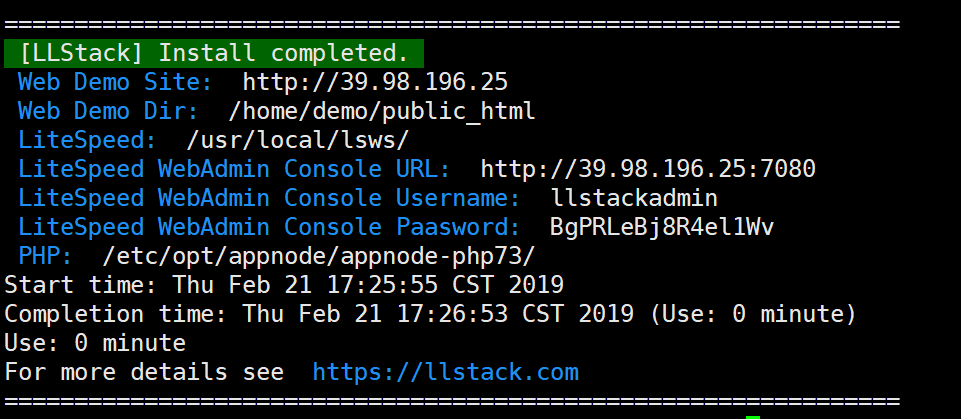Click the "LiteSpeed WebAdmin Console Paasword:" label
The height and width of the screenshot is (419, 961).
click(269, 227)
